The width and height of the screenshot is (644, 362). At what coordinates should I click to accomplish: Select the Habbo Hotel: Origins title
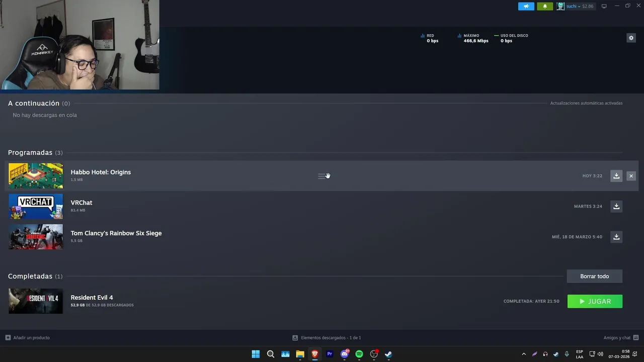pos(101,172)
